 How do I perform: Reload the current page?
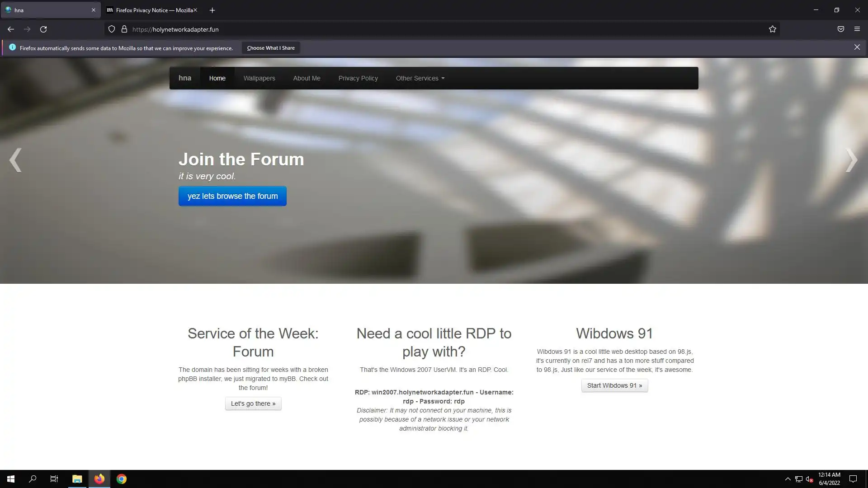[x=43, y=29]
